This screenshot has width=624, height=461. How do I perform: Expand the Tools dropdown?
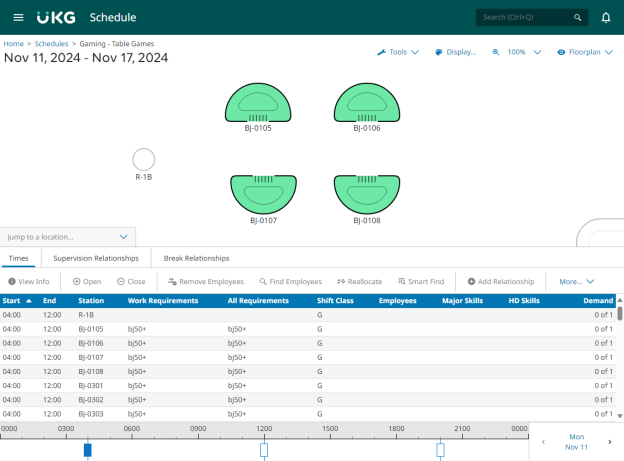pos(415,52)
